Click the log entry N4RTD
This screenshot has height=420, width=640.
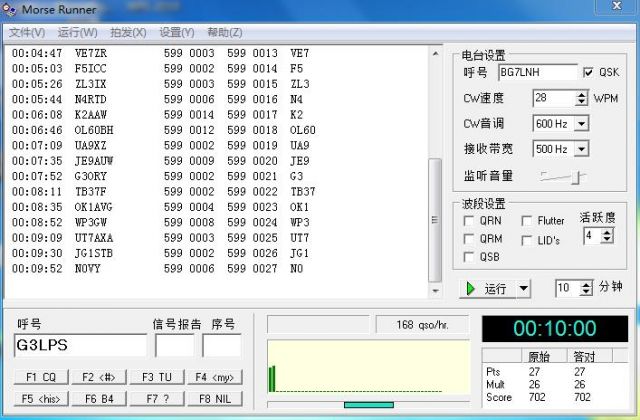pos(91,99)
